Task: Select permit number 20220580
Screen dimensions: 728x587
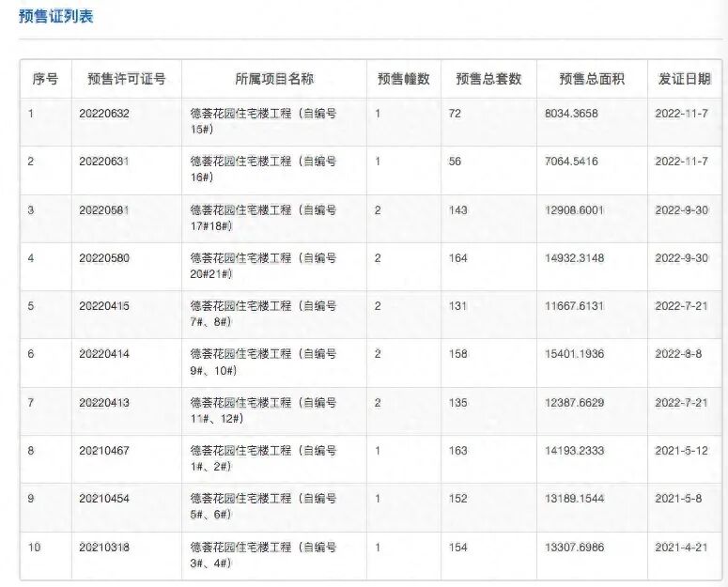Action: coord(104,258)
